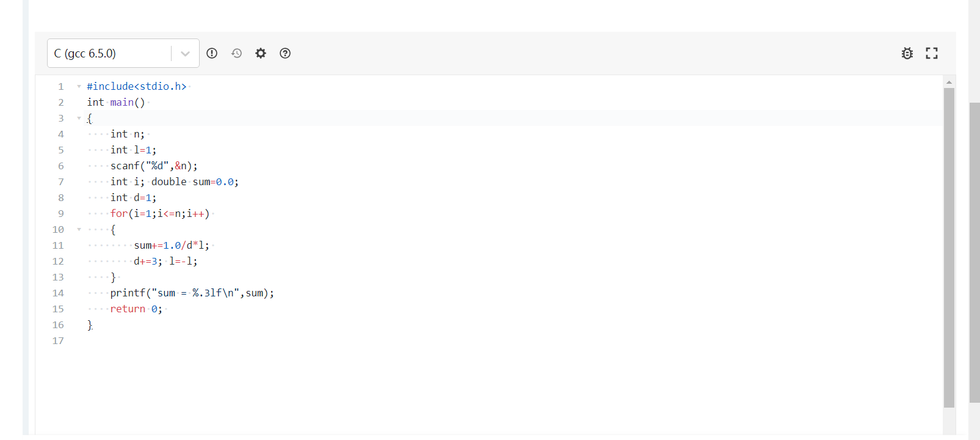Image resolution: width=980 pixels, height=440 pixels.
Task: Click the #include<stdio.h> line
Action: coord(136,86)
